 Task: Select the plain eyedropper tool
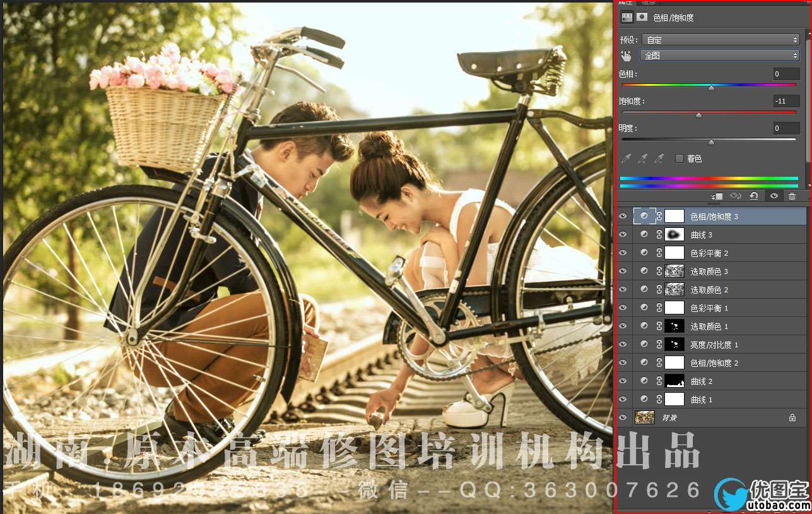(x=627, y=158)
